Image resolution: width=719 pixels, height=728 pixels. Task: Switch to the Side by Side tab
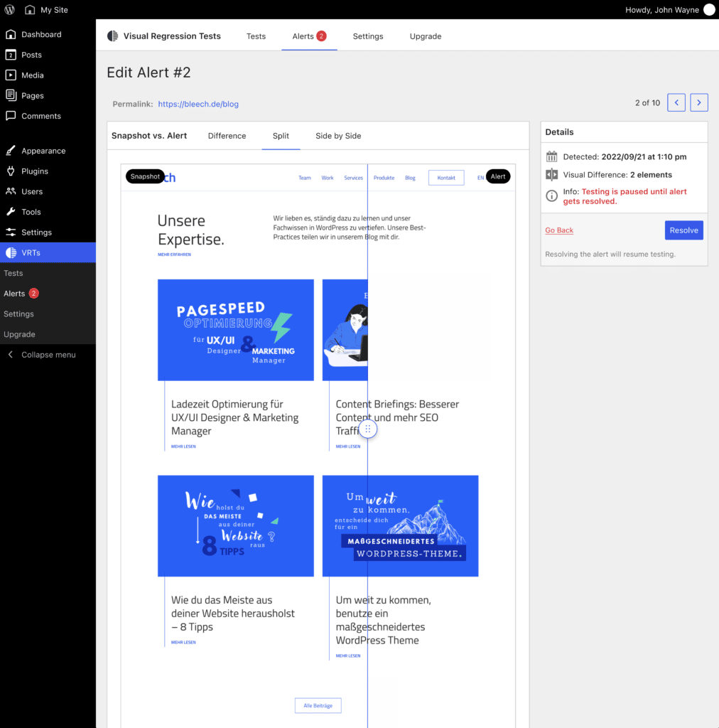[x=338, y=136]
